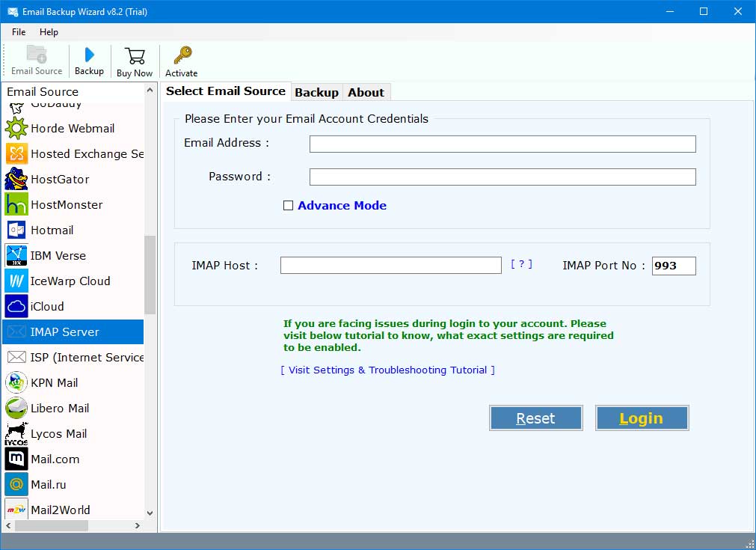Click the IMAP Port No field
The width and height of the screenshot is (756, 550).
674,266
